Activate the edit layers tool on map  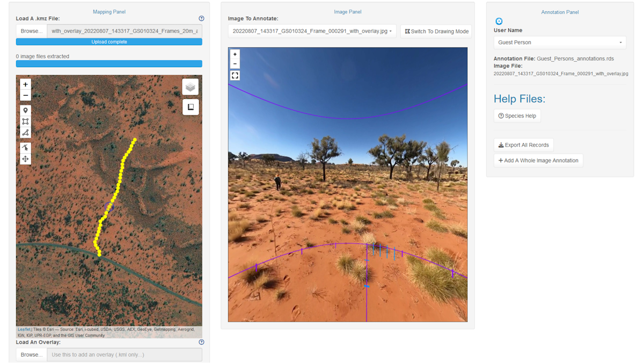25,148
